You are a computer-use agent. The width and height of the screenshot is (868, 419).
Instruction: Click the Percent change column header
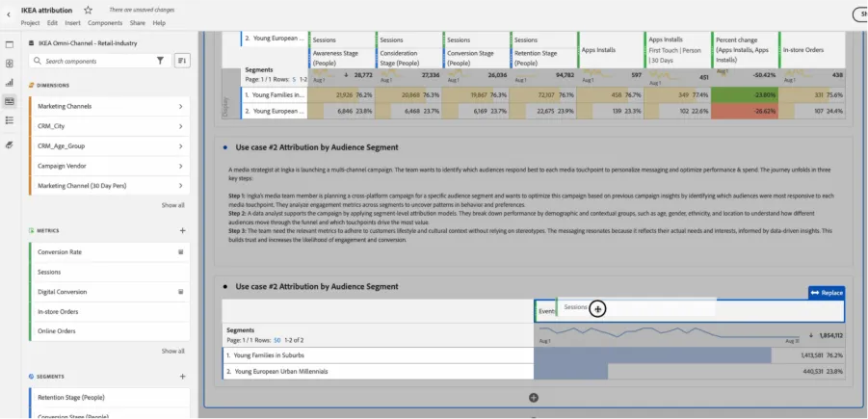click(744, 50)
